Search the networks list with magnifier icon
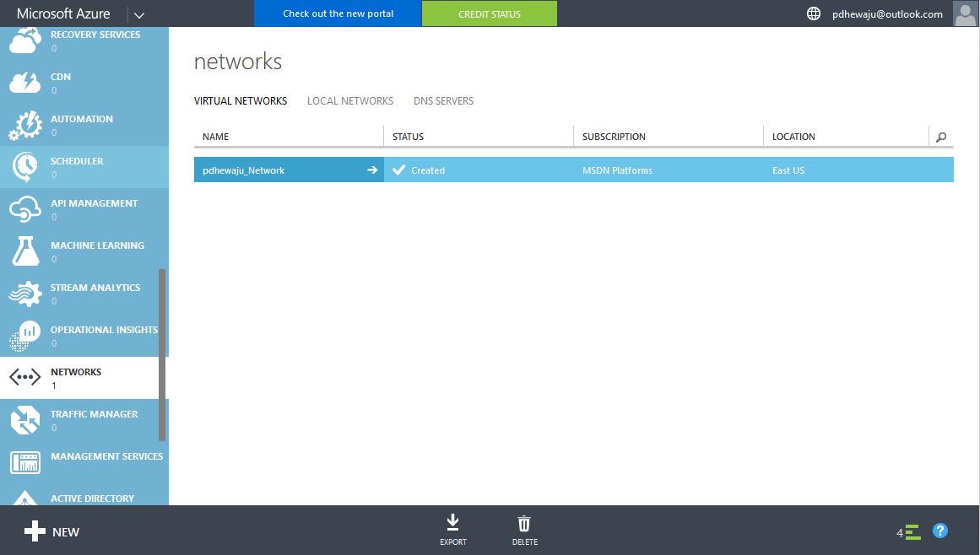Screen dimensions: 980x555 (x=941, y=137)
